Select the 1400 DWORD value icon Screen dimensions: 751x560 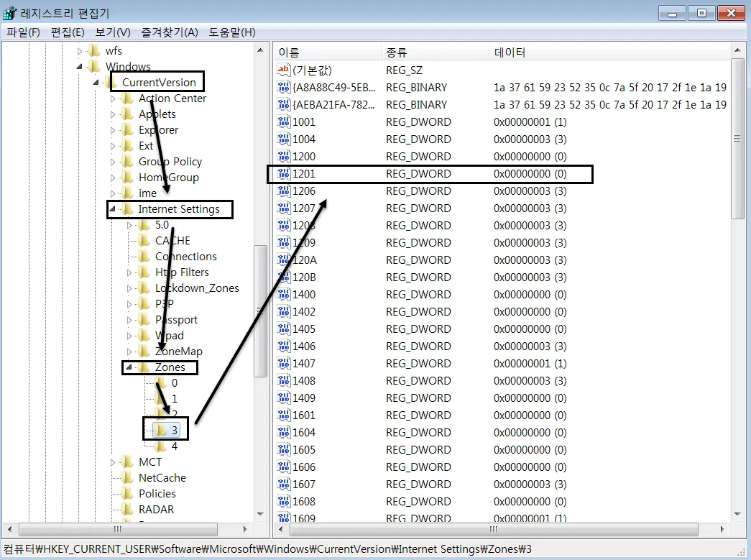pos(284,294)
